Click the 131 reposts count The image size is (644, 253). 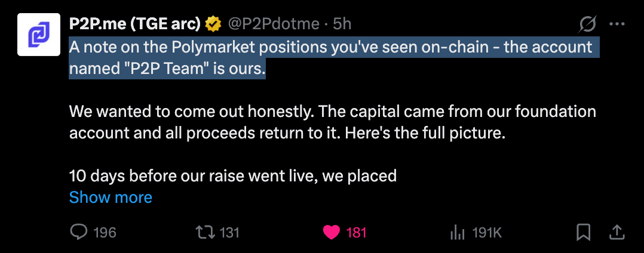229,232
